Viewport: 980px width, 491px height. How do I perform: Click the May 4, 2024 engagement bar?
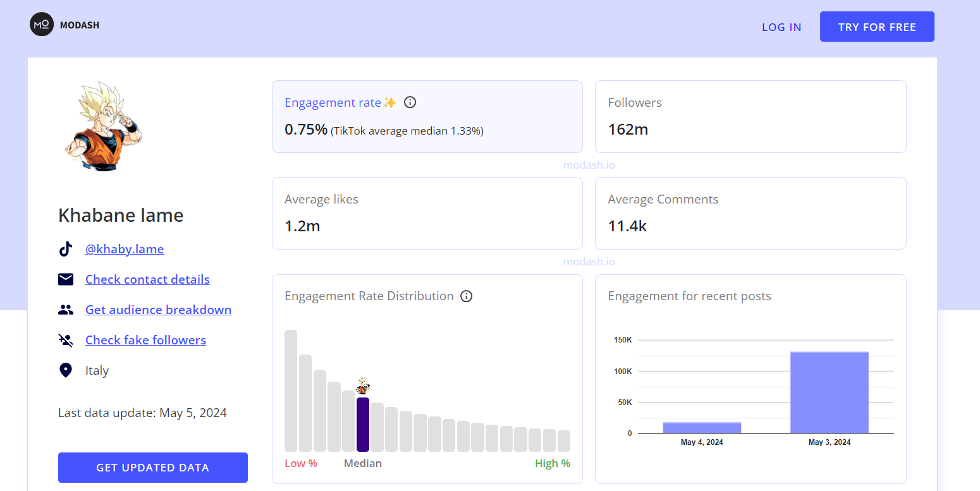click(x=702, y=428)
